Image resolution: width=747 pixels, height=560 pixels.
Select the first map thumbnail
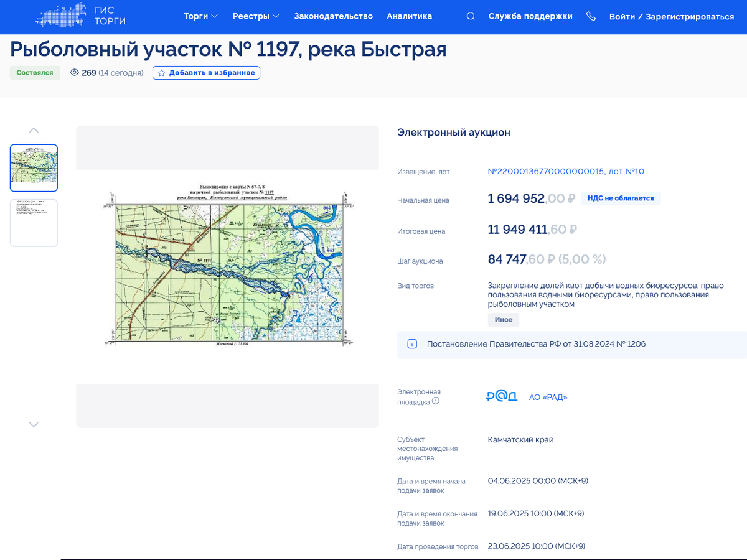pos(34,168)
